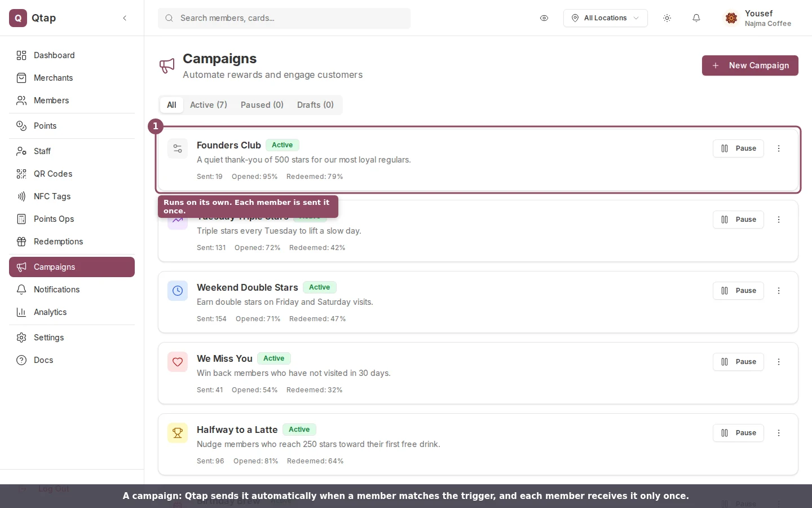Open Settings in sidebar
The height and width of the screenshot is (508, 812).
point(72,338)
